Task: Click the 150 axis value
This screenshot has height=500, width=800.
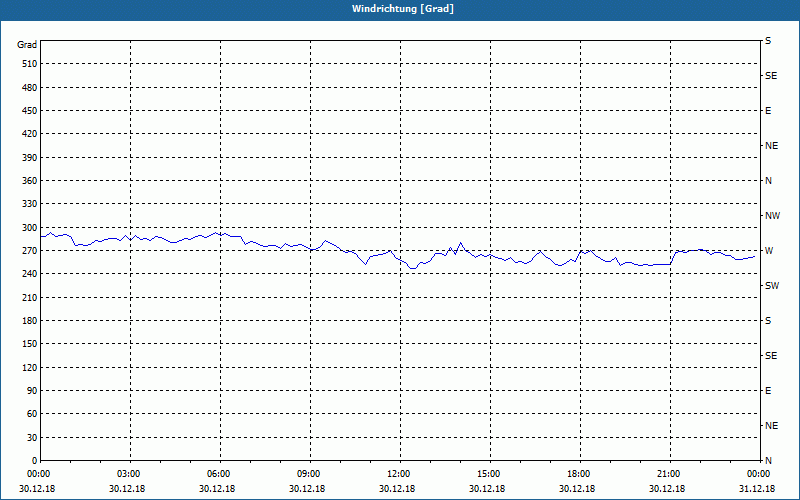Action: (x=30, y=344)
